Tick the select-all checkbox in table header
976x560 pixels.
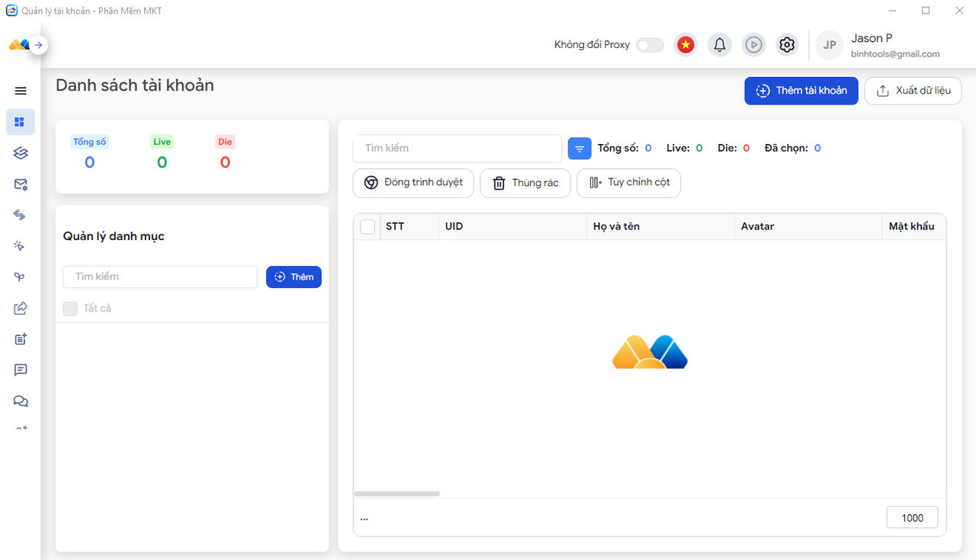click(x=368, y=226)
